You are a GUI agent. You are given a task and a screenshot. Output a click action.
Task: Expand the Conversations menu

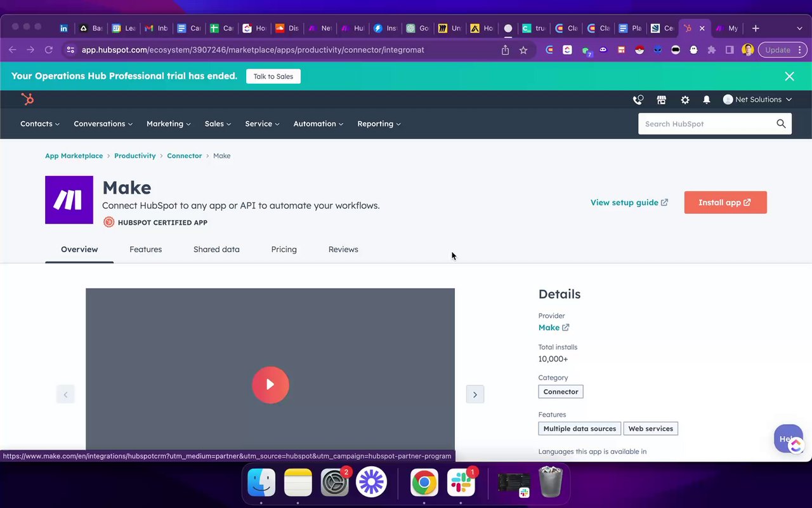click(x=103, y=124)
